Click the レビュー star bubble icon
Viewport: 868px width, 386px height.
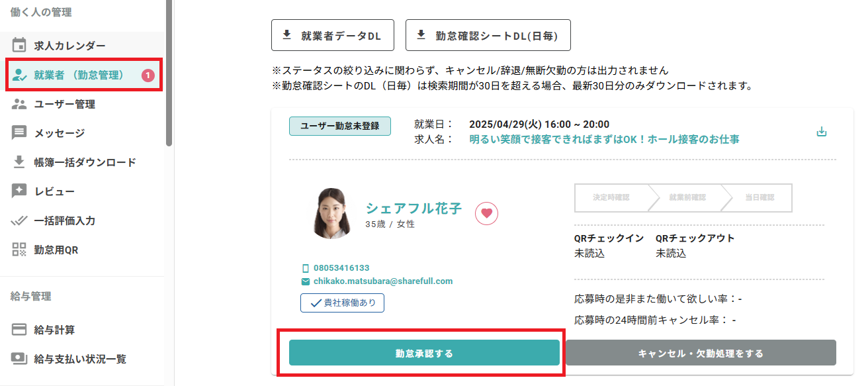pos(19,191)
